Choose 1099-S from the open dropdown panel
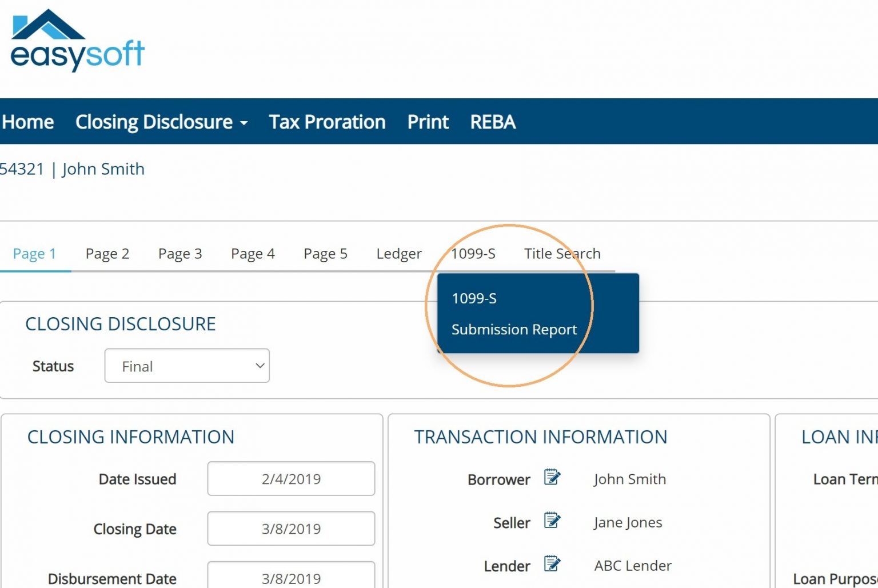Image resolution: width=878 pixels, height=588 pixels. [474, 298]
